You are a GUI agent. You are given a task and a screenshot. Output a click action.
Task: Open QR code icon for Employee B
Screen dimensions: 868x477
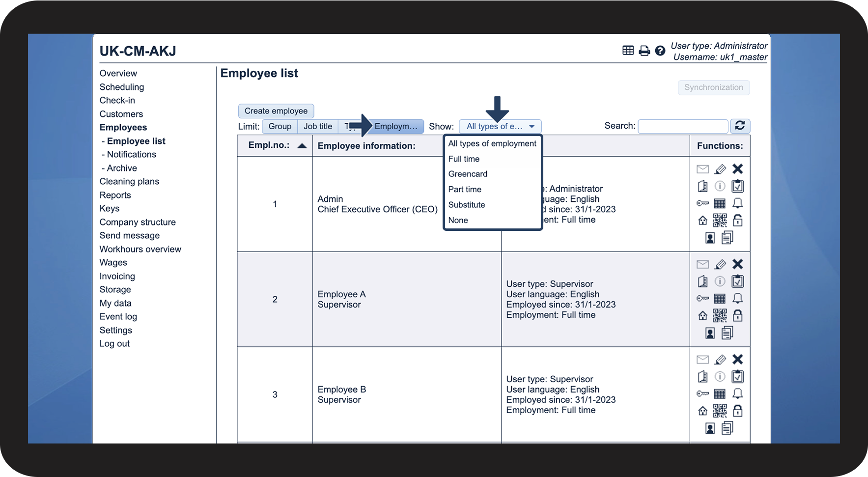click(x=720, y=411)
